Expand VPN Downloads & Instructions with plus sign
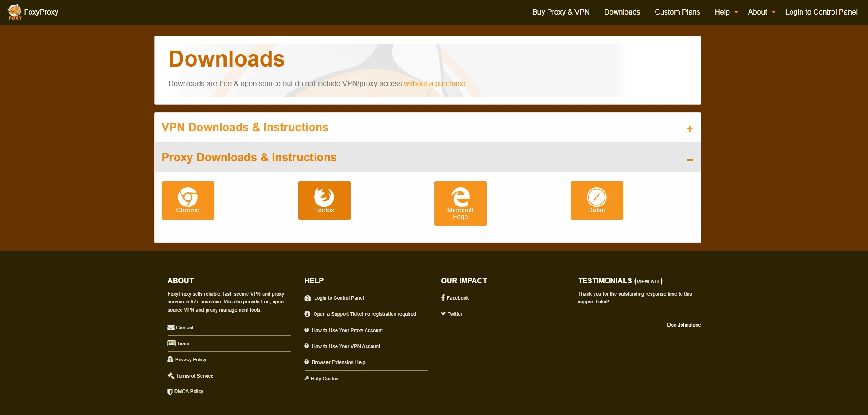This screenshot has width=868, height=415. click(x=690, y=129)
